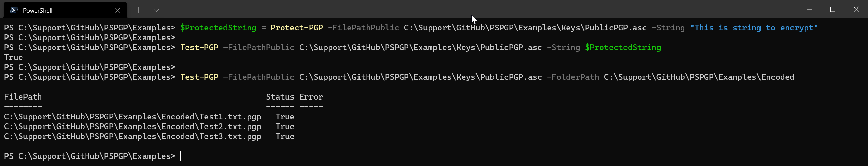Click the PowerShell icon on the tab

[14, 10]
